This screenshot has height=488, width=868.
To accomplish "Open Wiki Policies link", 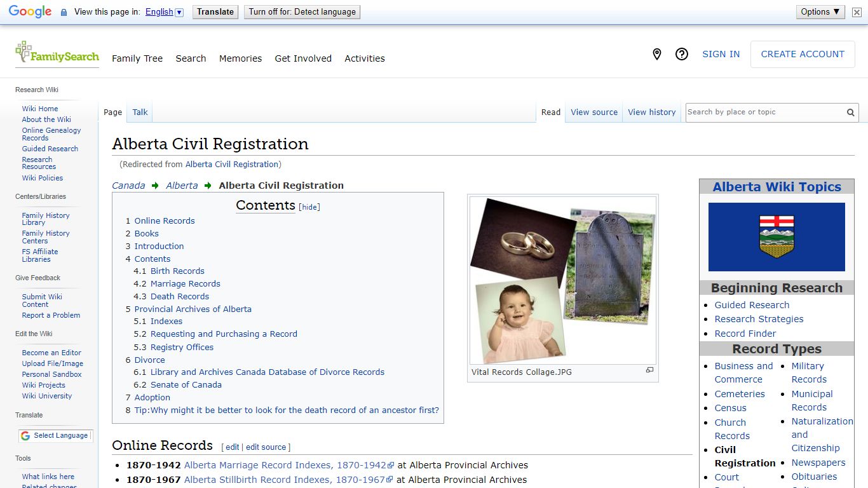I will (43, 178).
